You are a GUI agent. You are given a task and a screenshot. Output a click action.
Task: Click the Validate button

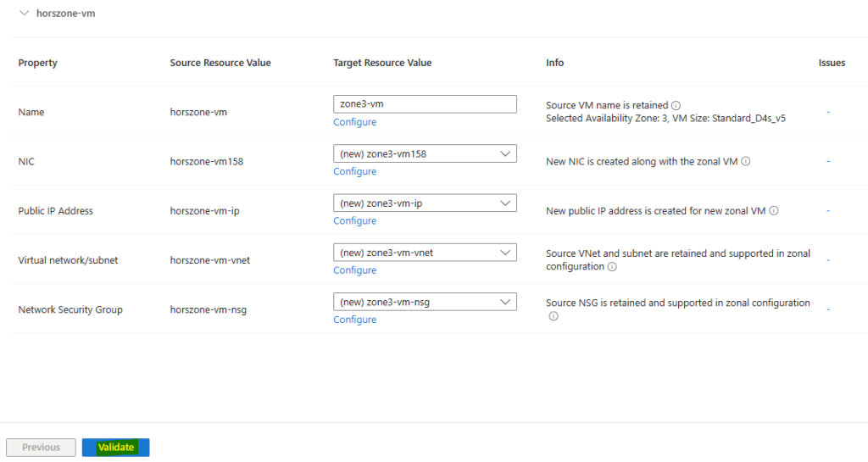[x=115, y=448]
